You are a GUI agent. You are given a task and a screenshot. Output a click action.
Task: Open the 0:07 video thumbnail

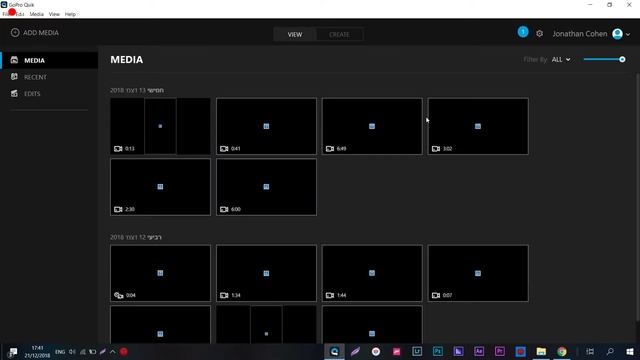coord(478,273)
